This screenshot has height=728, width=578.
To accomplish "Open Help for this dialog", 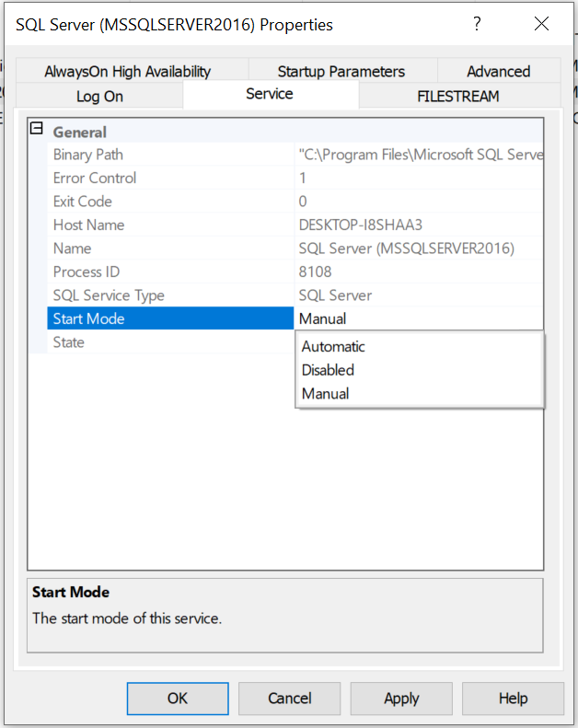I will 513,699.
